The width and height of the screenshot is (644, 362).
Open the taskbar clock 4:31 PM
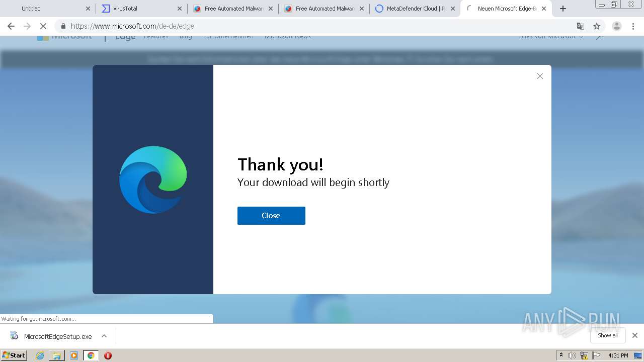pos(618,355)
